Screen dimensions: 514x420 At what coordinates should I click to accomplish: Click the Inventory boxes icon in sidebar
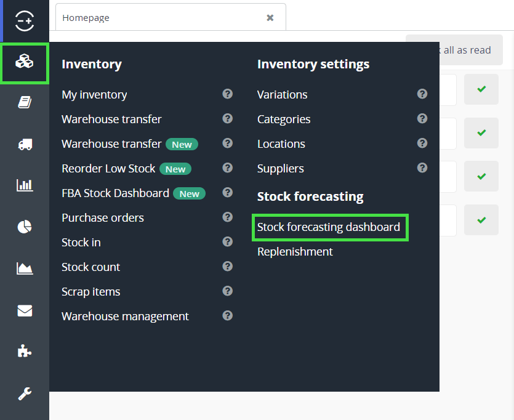tap(25, 62)
